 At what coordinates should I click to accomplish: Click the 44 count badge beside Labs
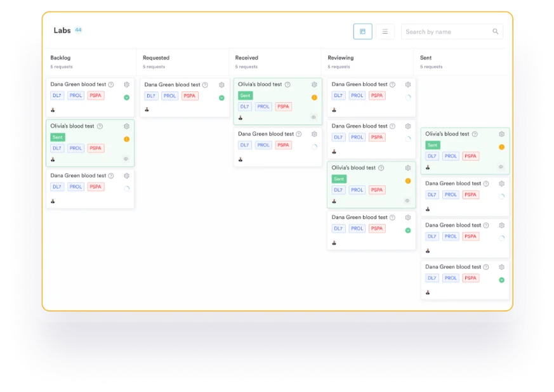tap(78, 30)
